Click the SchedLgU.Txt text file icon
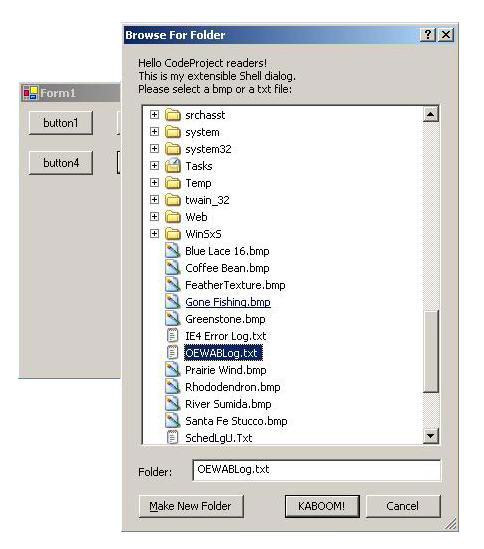 pos(172,438)
